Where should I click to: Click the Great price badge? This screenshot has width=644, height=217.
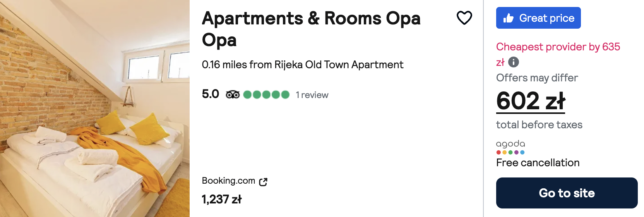pos(538,18)
